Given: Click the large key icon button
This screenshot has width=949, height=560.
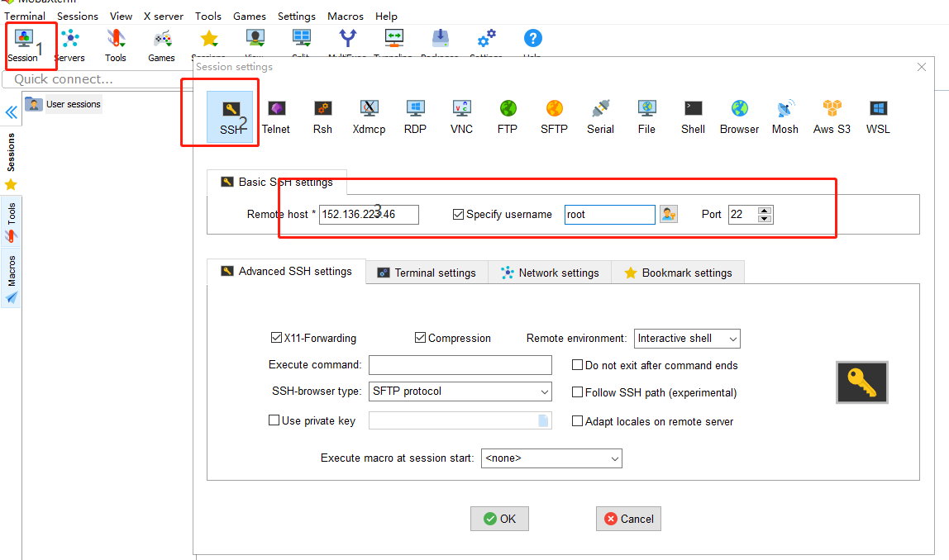Looking at the screenshot, I should (862, 382).
